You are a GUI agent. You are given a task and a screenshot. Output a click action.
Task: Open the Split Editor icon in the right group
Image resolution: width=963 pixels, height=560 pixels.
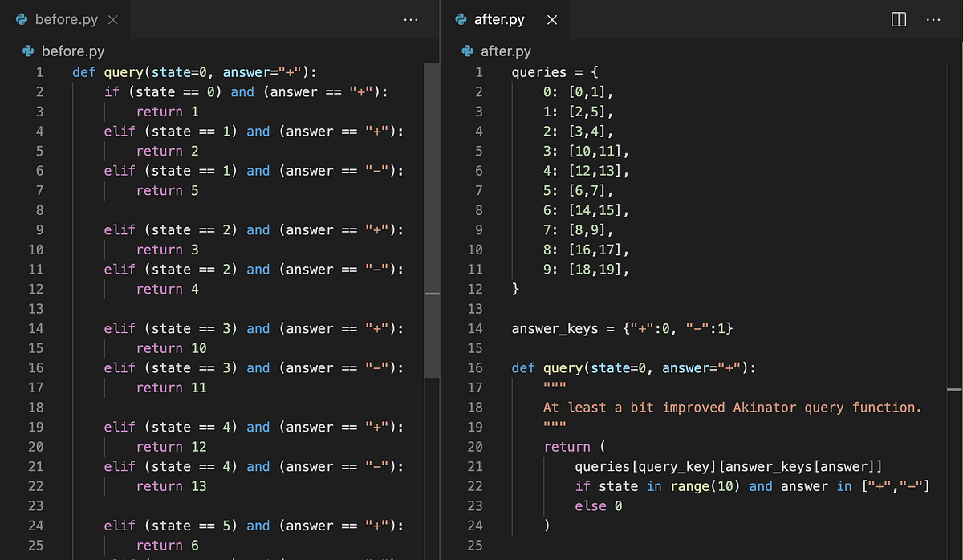[897, 20]
